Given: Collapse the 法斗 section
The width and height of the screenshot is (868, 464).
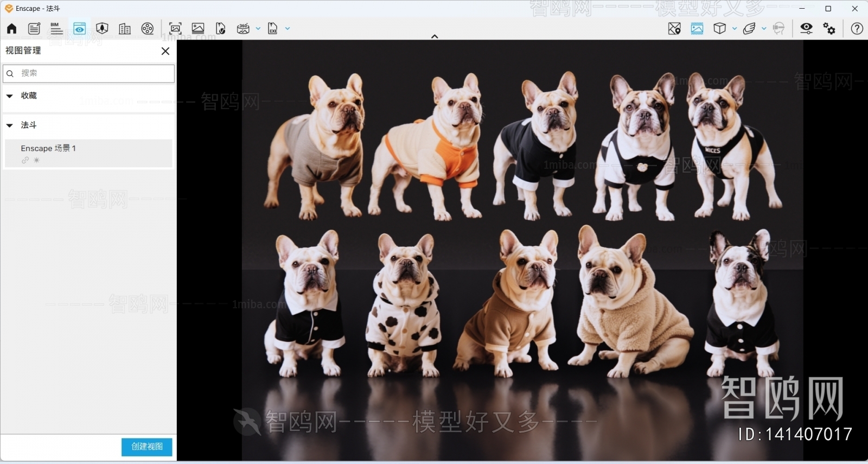Looking at the screenshot, I should (9, 125).
